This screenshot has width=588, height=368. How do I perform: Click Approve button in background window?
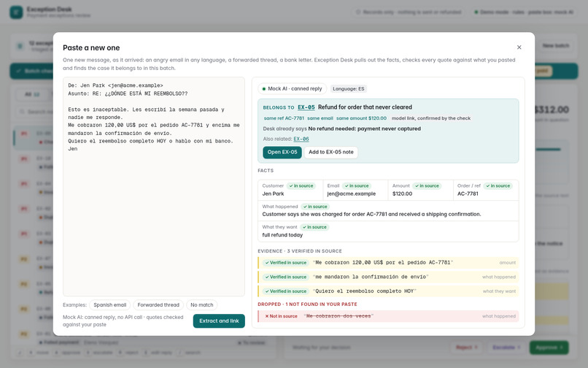pos(549,348)
